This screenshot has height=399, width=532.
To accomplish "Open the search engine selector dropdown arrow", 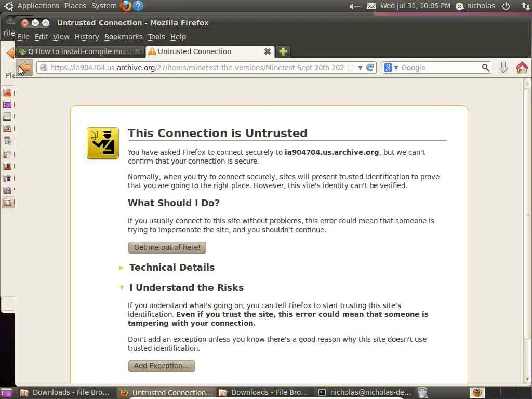I will [396, 68].
